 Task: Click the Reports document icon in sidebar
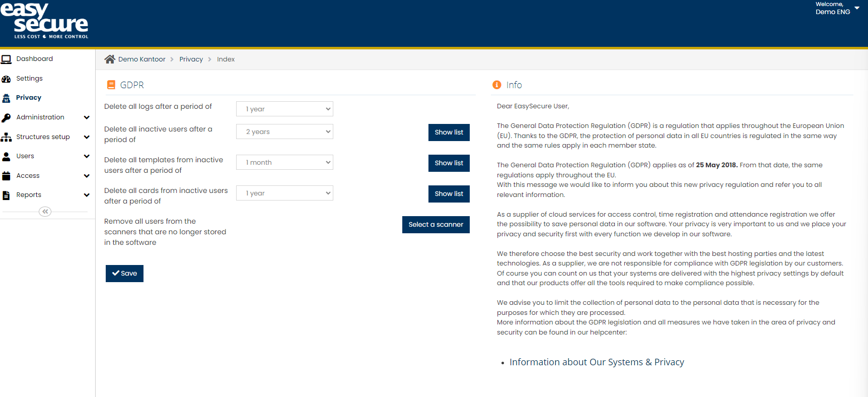6,195
